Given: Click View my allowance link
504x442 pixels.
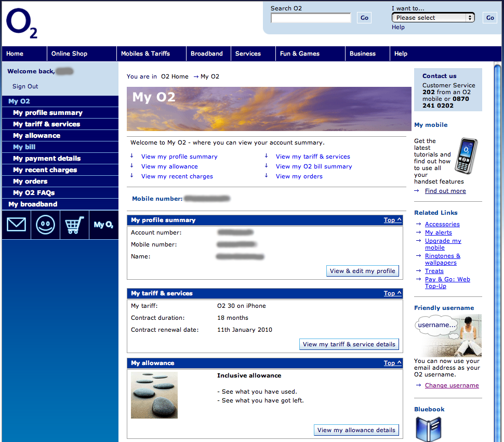Looking at the screenshot, I should 169,166.
